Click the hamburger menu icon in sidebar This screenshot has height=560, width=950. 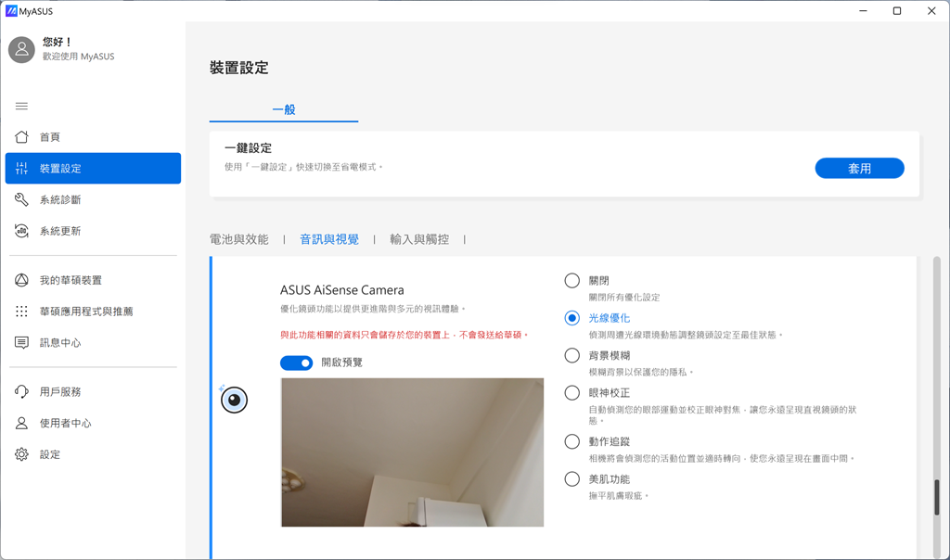point(22,106)
